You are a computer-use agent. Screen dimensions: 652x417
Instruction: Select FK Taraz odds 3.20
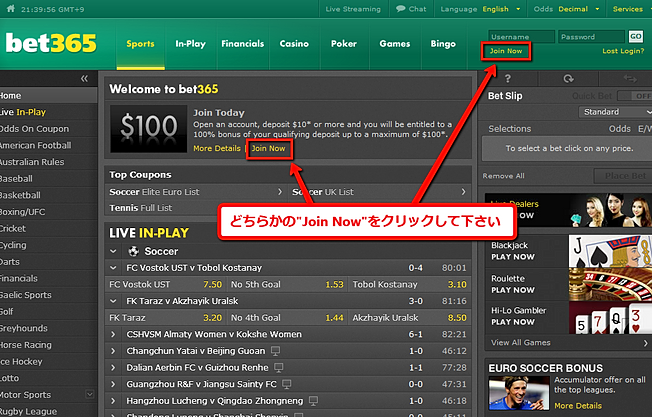[212, 318]
